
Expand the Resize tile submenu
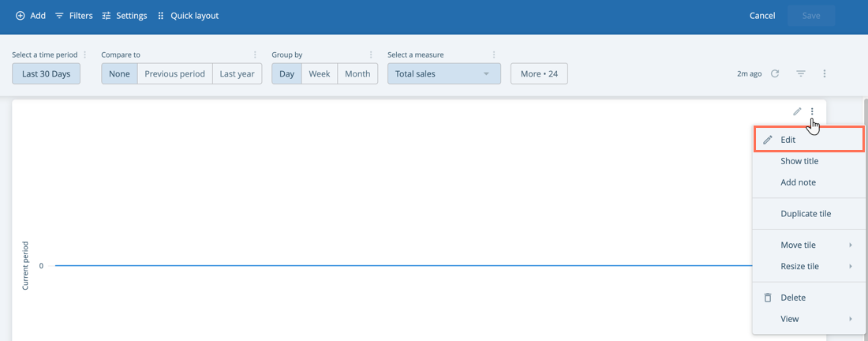pos(808,266)
